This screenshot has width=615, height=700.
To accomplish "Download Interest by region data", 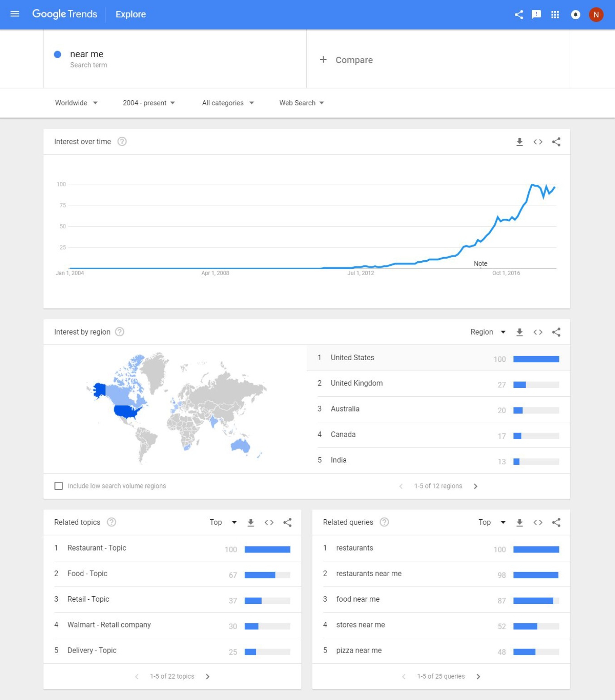I will [x=519, y=332].
